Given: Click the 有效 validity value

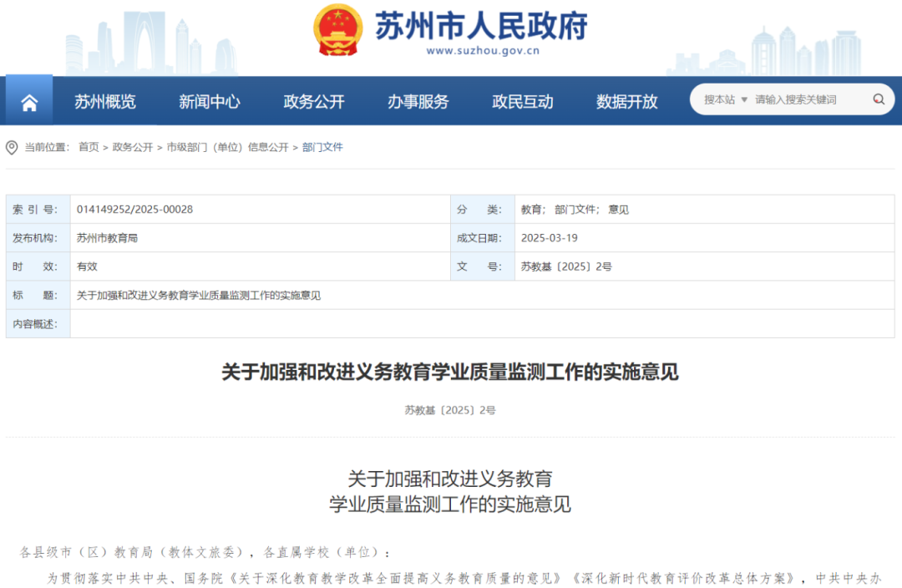Looking at the screenshot, I should click(87, 267).
